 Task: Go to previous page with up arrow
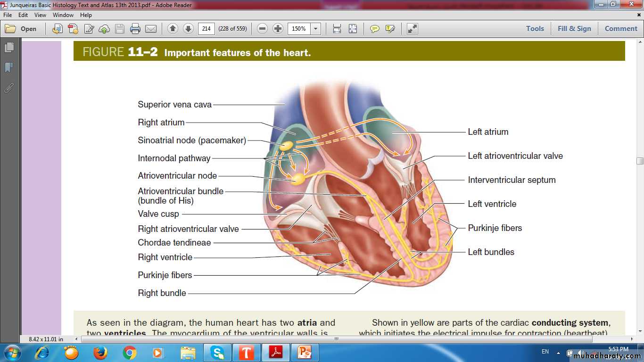click(x=173, y=29)
